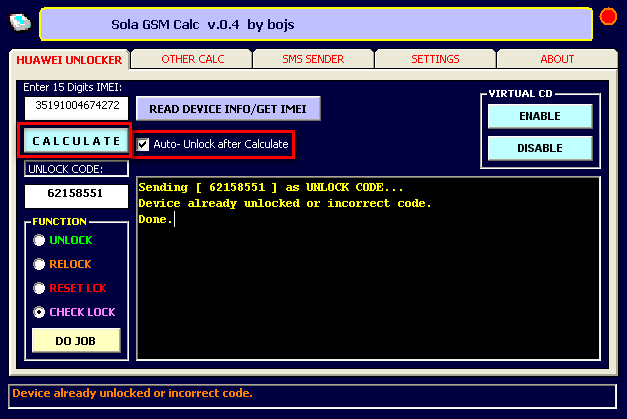Image resolution: width=627 pixels, height=419 pixels.
Task: Switch to the OTHER CALC tab
Action: pos(192,59)
